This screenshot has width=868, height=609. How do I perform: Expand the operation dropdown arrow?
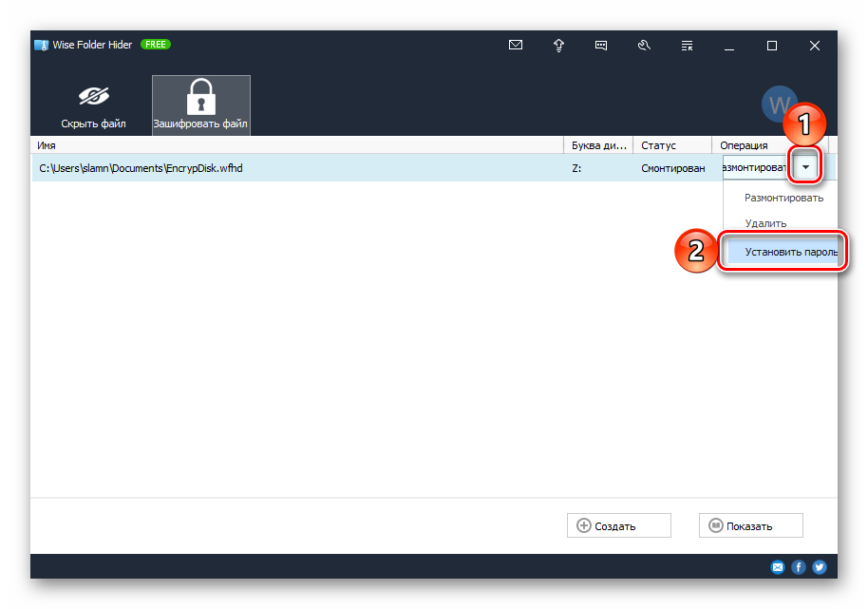[x=805, y=167]
